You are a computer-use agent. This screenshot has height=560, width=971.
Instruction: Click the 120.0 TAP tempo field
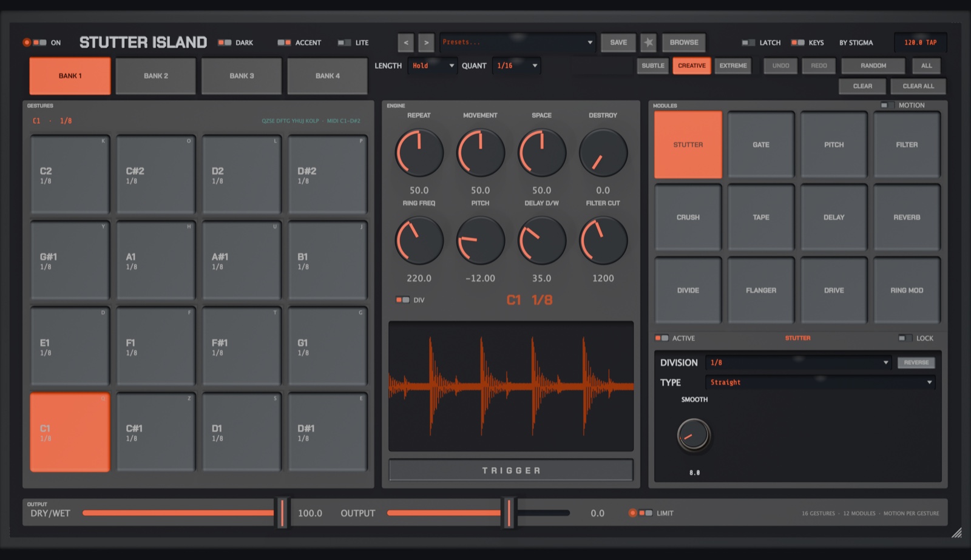coord(920,42)
